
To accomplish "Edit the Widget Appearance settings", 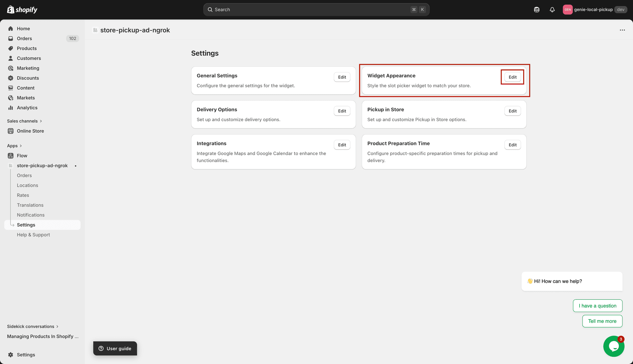I will [512, 77].
